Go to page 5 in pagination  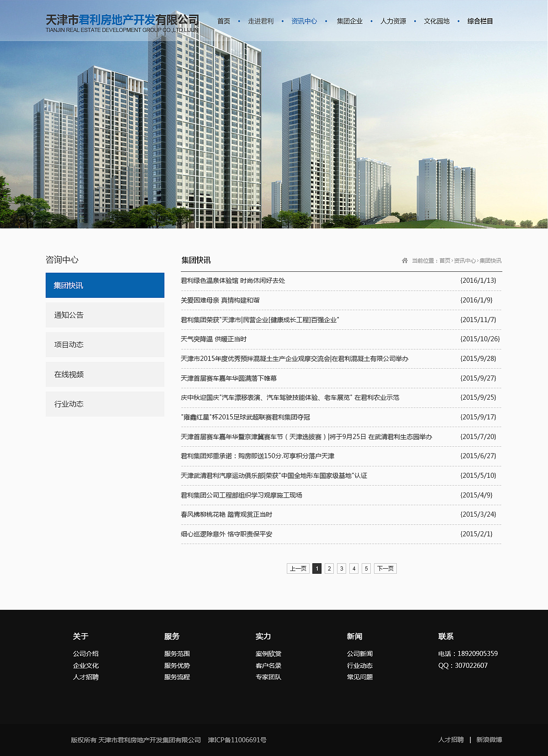[x=366, y=568]
